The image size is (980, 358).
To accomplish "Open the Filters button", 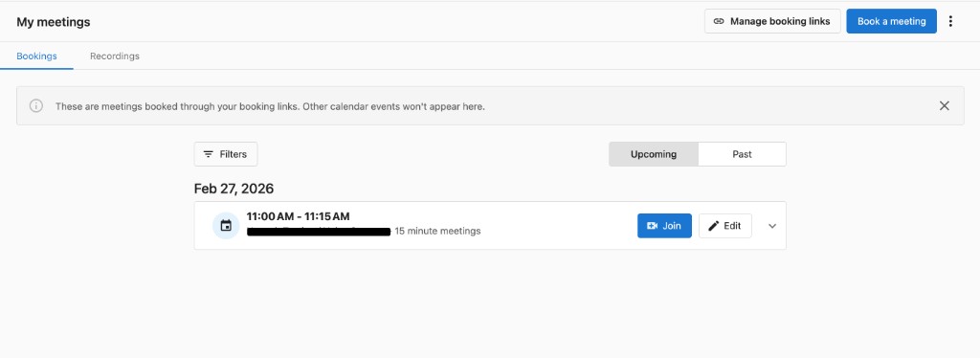I will tap(226, 154).
